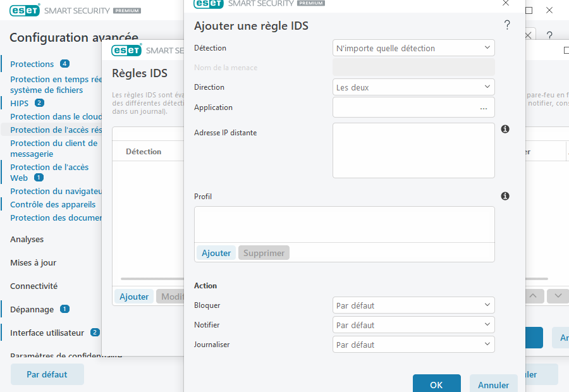
Task: Select the Mises à jour section
Action: coord(33,262)
